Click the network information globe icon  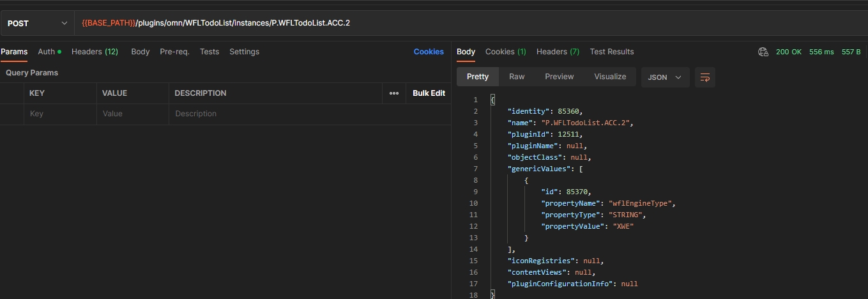(x=763, y=52)
